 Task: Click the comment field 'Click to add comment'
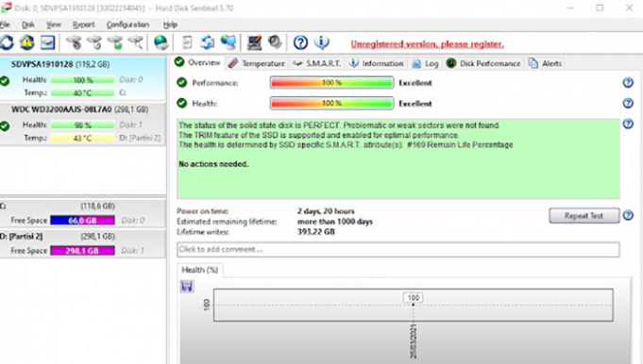click(x=398, y=249)
